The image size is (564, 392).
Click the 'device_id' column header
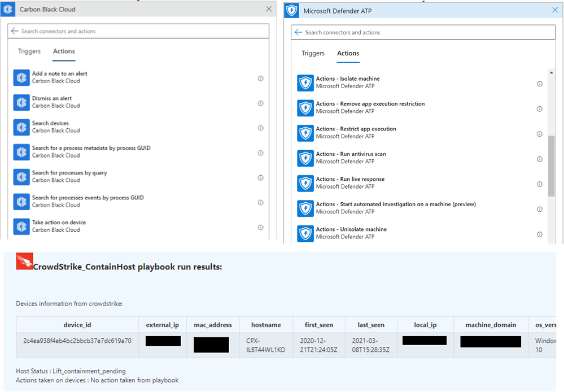point(77,325)
